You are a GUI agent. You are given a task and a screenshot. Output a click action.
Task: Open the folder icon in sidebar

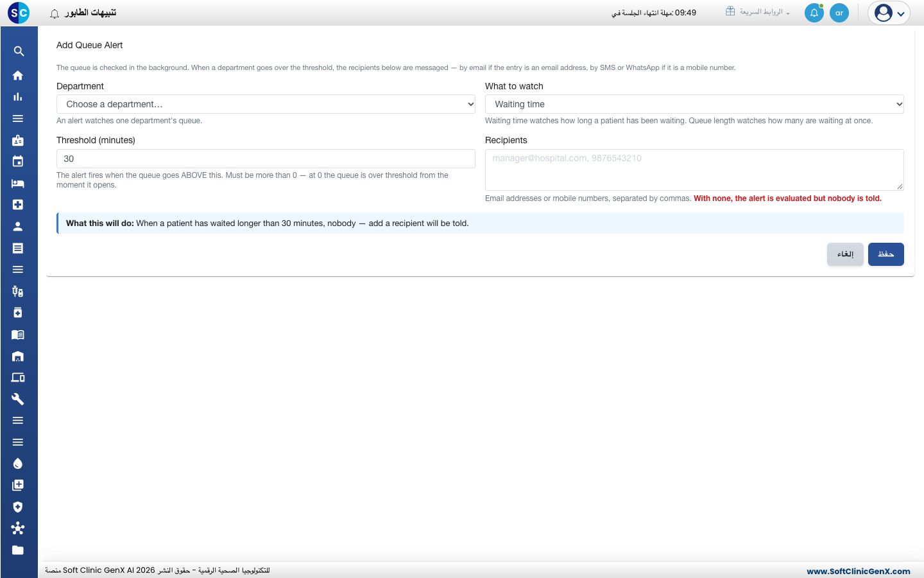click(18, 550)
